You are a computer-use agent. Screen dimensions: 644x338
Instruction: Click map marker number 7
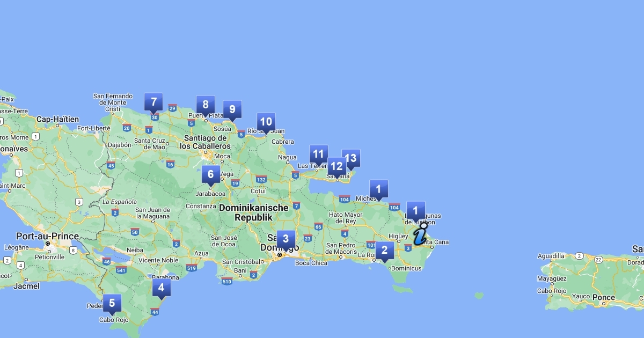click(x=153, y=102)
